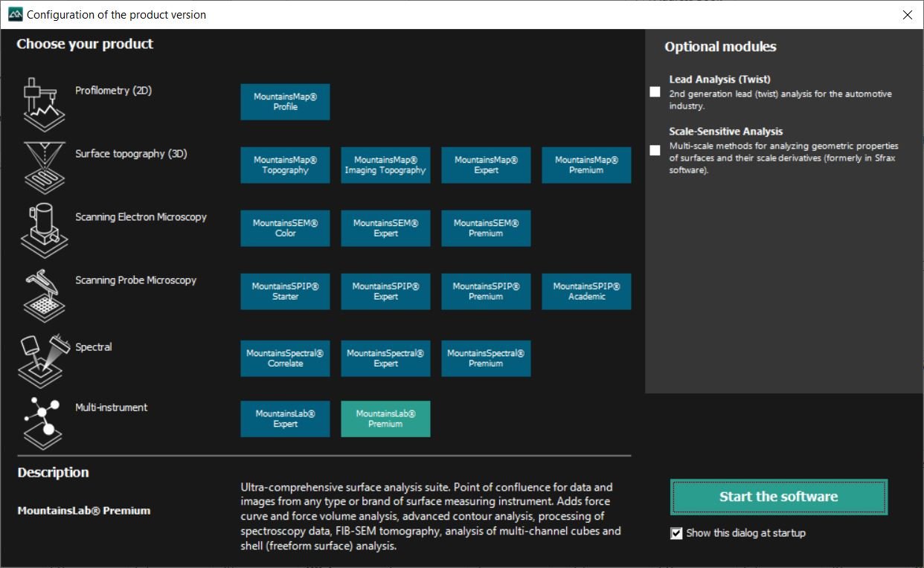Enable Lead Analysis (Twist) module checkbox
The height and width of the screenshot is (568, 924).
[655, 92]
